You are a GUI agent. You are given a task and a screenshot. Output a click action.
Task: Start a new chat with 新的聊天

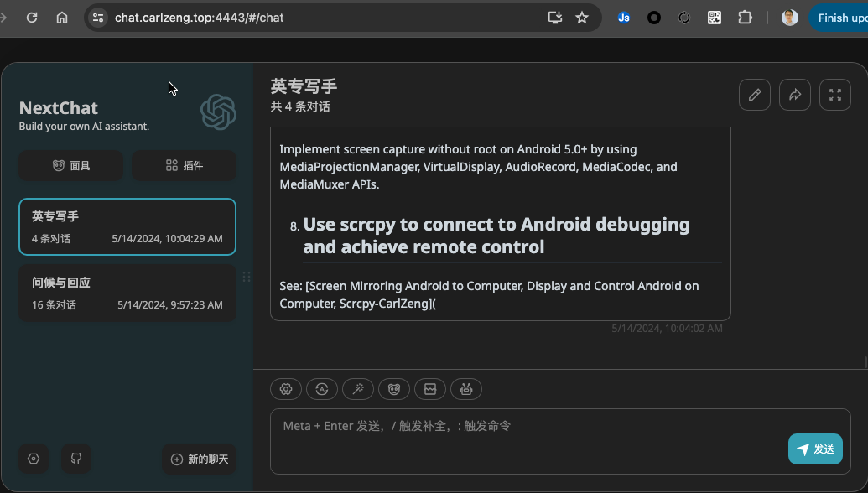point(200,459)
